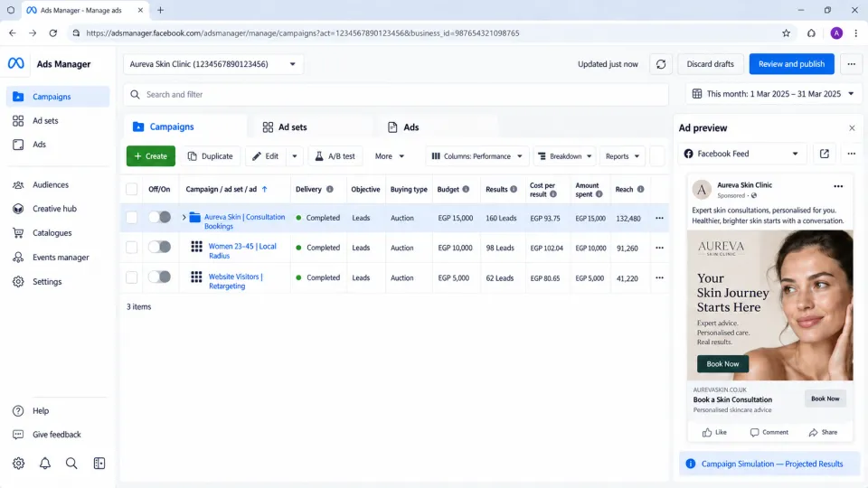Toggle sidebar collapse panel icon
This screenshot has width=868, height=488.
(x=99, y=463)
